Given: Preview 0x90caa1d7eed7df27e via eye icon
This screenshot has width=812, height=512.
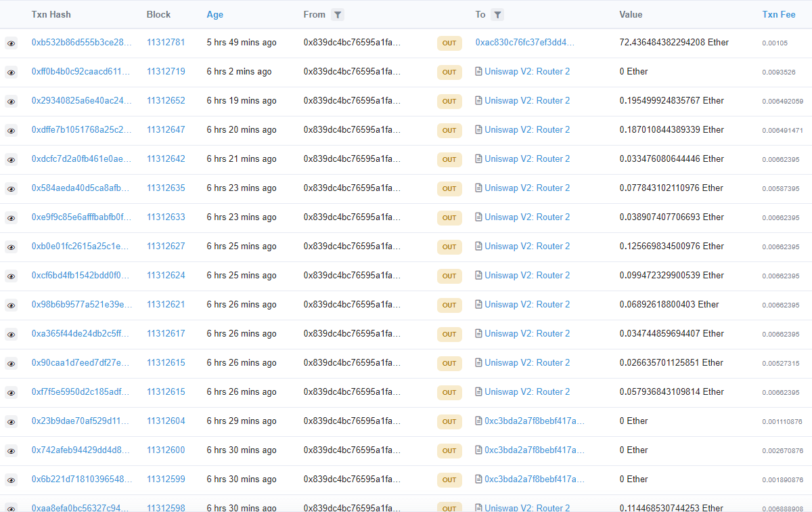Looking at the screenshot, I should 11,364.
